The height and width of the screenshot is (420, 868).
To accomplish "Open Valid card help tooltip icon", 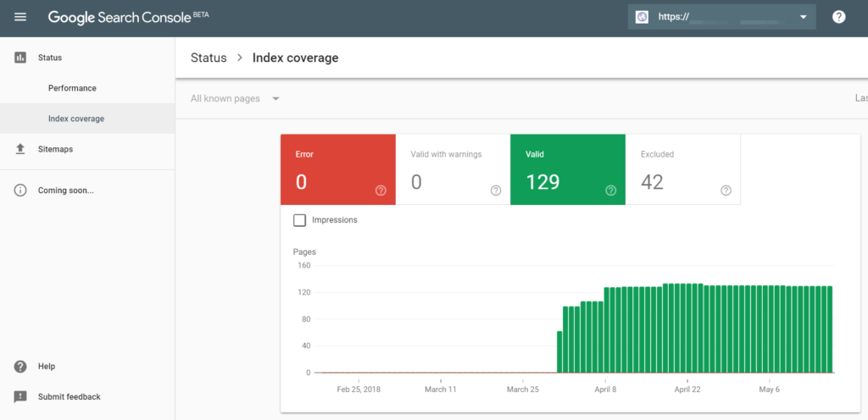I will [x=610, y=191].
